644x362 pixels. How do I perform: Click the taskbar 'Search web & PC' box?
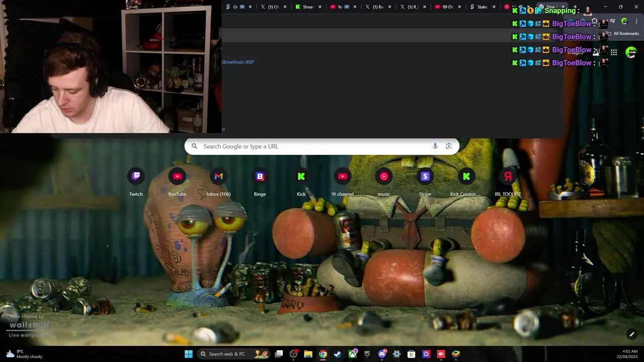(234, 354)
